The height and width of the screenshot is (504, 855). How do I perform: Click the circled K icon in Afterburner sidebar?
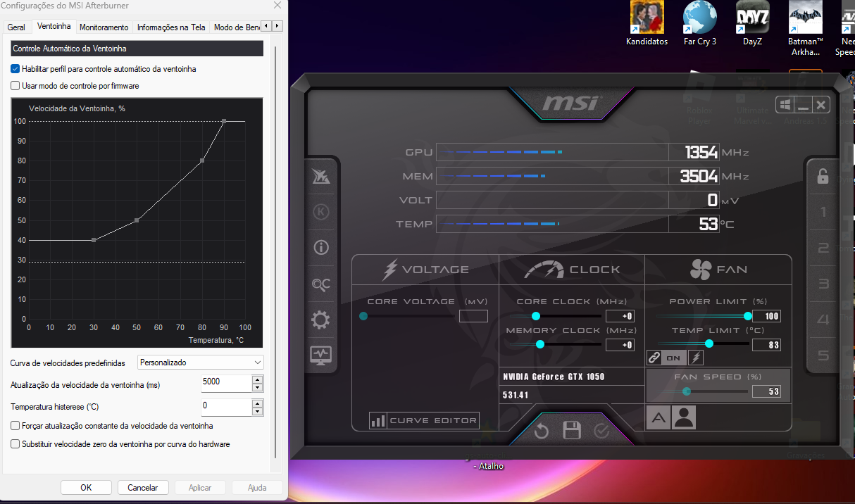tap(321, 212)
